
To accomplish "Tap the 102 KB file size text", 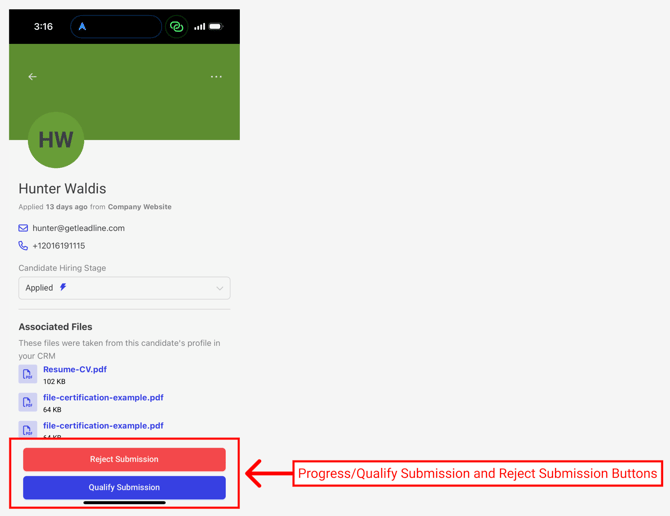I will pos(54,381).
